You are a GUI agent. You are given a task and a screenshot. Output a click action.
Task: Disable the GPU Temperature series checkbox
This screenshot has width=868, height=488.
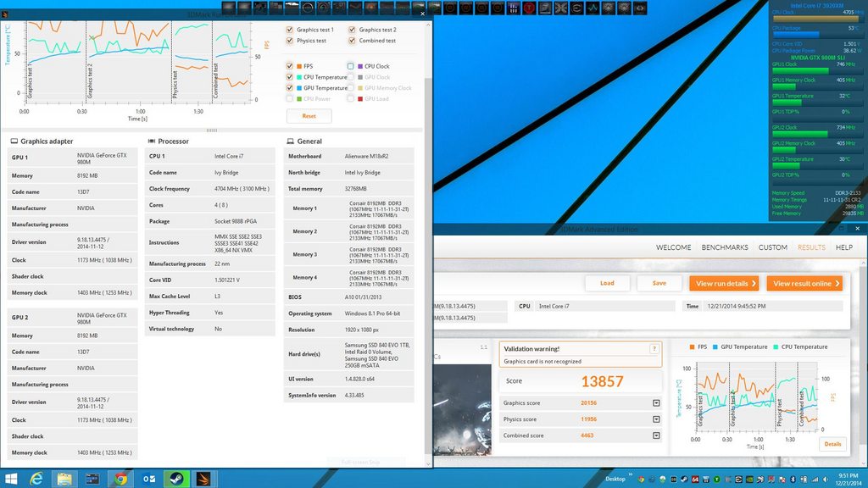tap(290, 87)
